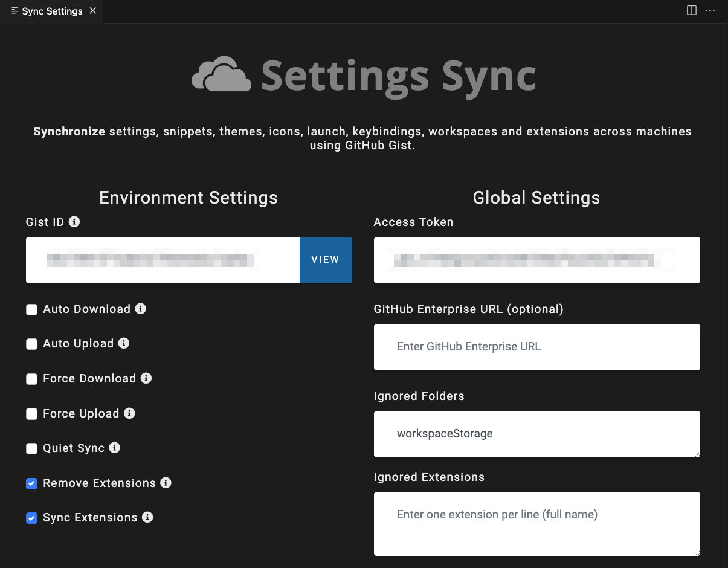The height and width of the screenshot is (568, 728).
Task: Uncheck the Remove Extensions checkbox
Action: (x=31, y=484)
